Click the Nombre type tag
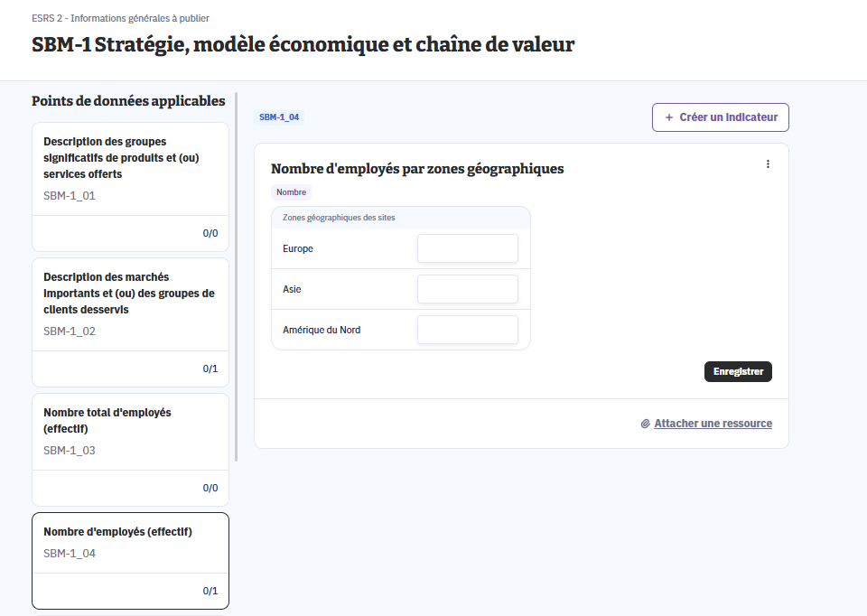 (291, 192)
